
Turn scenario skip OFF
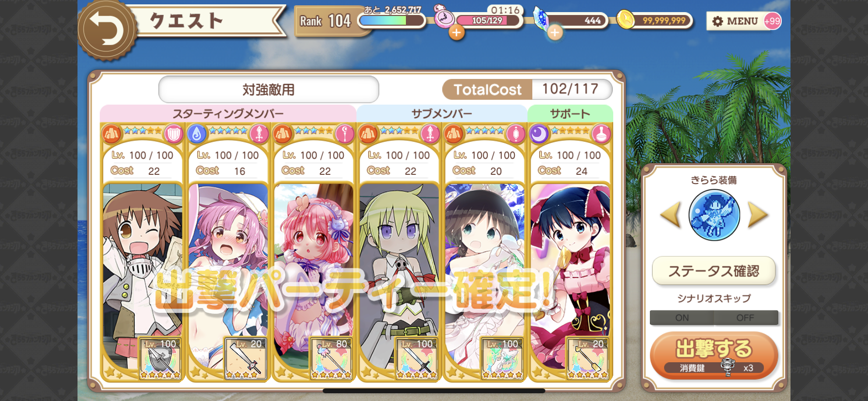[746, 318]
